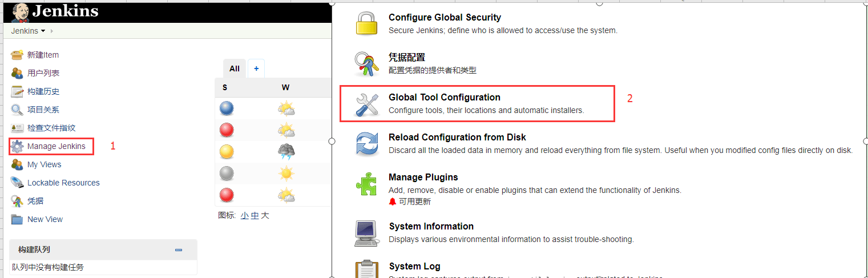This screenshot has height=278, width=868.
Task: Click the Reload Configuration refresh arrows icon
Action: coord(367,144)
